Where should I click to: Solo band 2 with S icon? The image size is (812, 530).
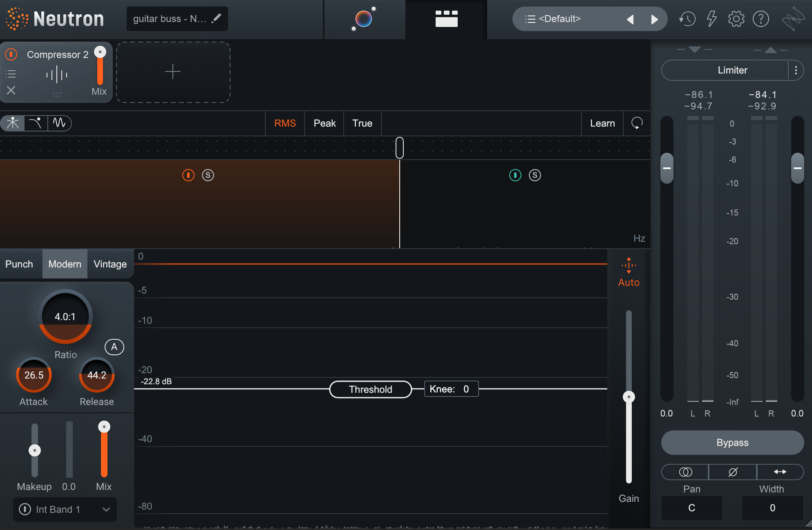(x=535, y=175)
